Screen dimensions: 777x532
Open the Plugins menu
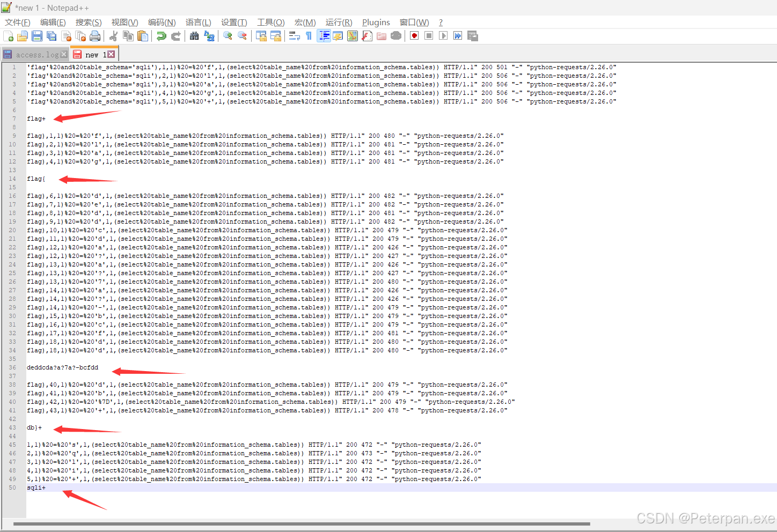click(x=376, y=22)
